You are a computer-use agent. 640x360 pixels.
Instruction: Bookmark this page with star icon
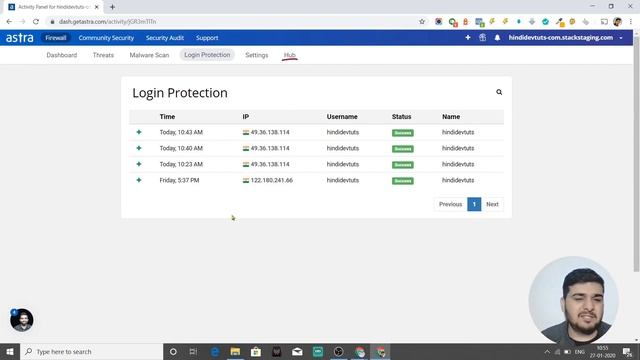coord(422,22)
